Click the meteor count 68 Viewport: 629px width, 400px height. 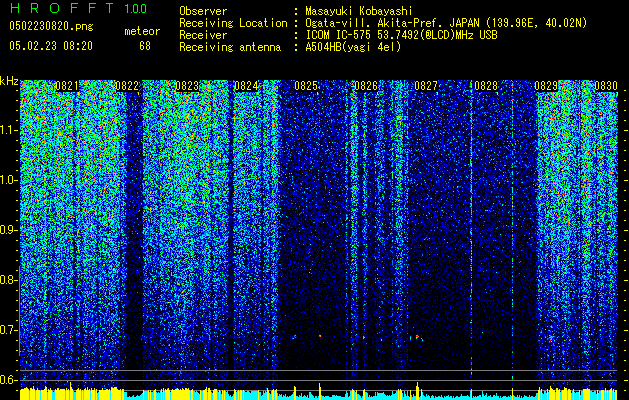(x=145, y=46)
